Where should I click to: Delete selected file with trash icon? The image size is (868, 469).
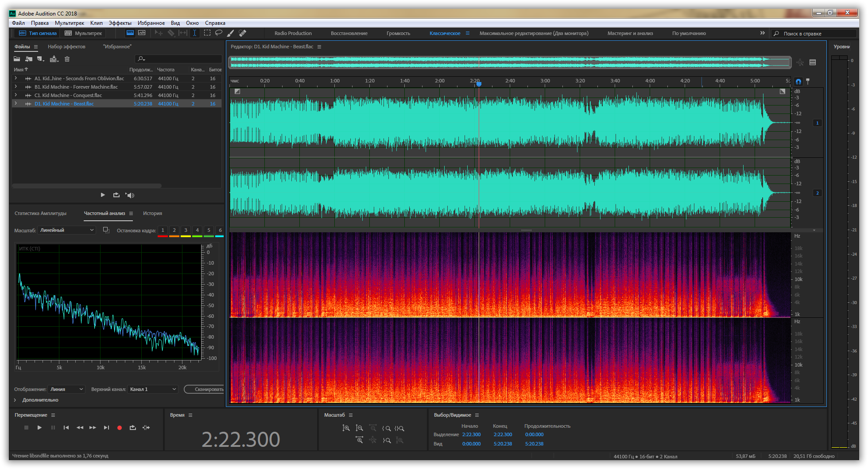coord(67,59)
